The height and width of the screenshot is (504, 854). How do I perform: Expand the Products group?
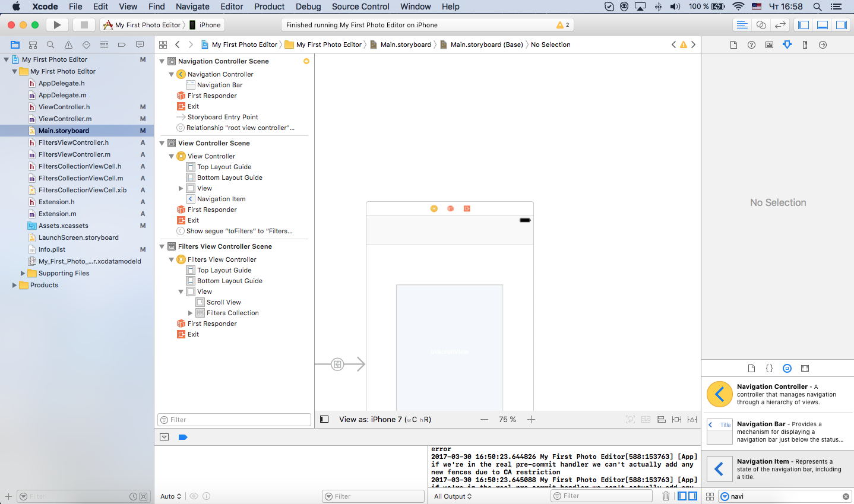pyautogui.click(x=15, y=285)
